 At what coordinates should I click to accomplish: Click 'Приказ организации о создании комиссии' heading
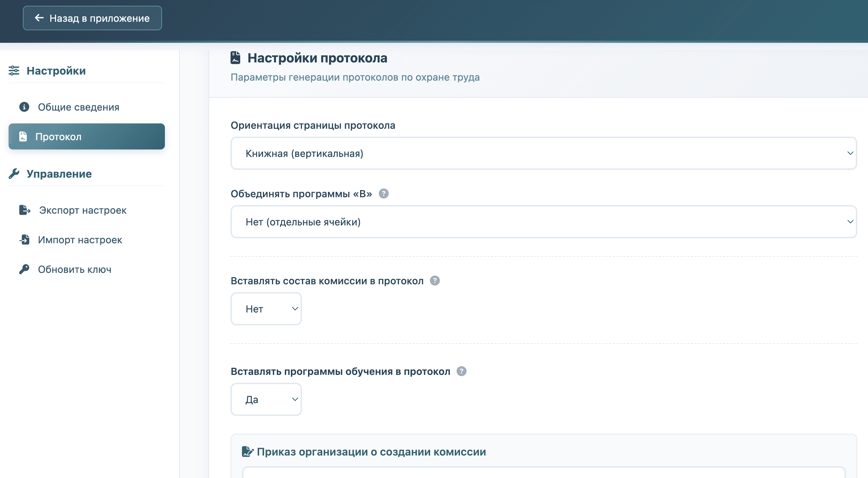[x=372, y=452]
